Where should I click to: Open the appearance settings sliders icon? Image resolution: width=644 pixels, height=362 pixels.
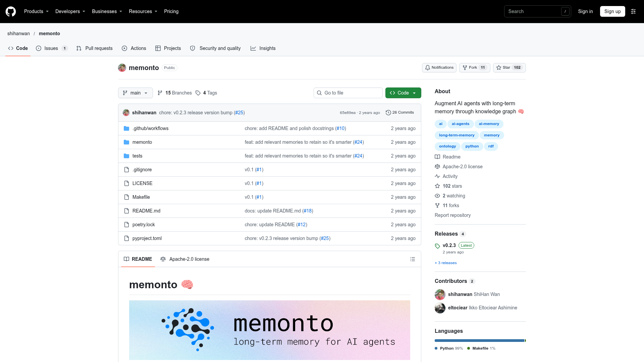tap(633, 11)
